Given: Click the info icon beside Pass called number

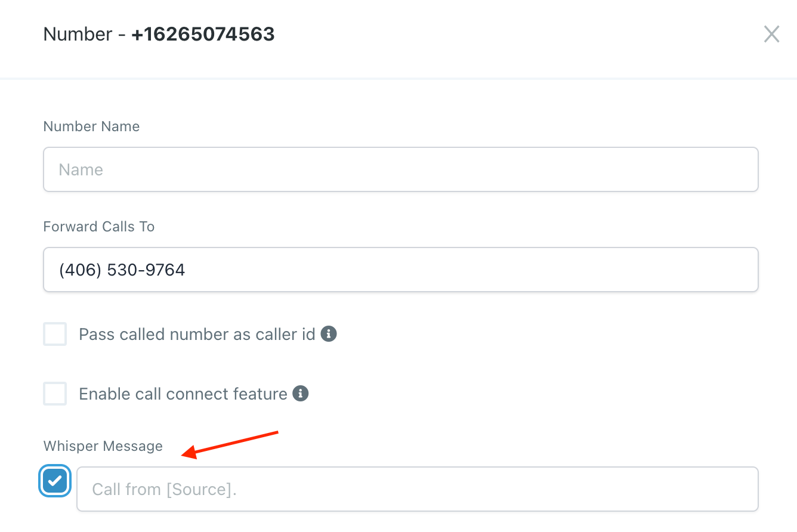Looking at the screenshot, I should pos(329,334).
